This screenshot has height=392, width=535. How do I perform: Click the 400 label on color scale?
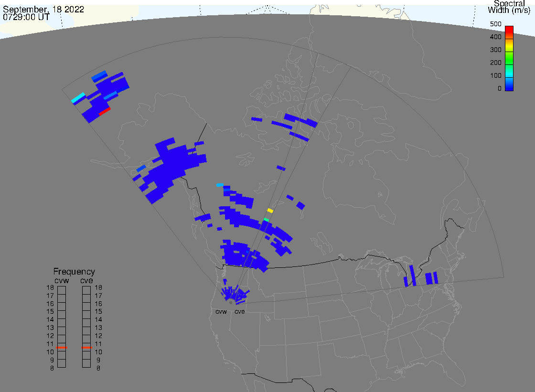pos(495,37)
